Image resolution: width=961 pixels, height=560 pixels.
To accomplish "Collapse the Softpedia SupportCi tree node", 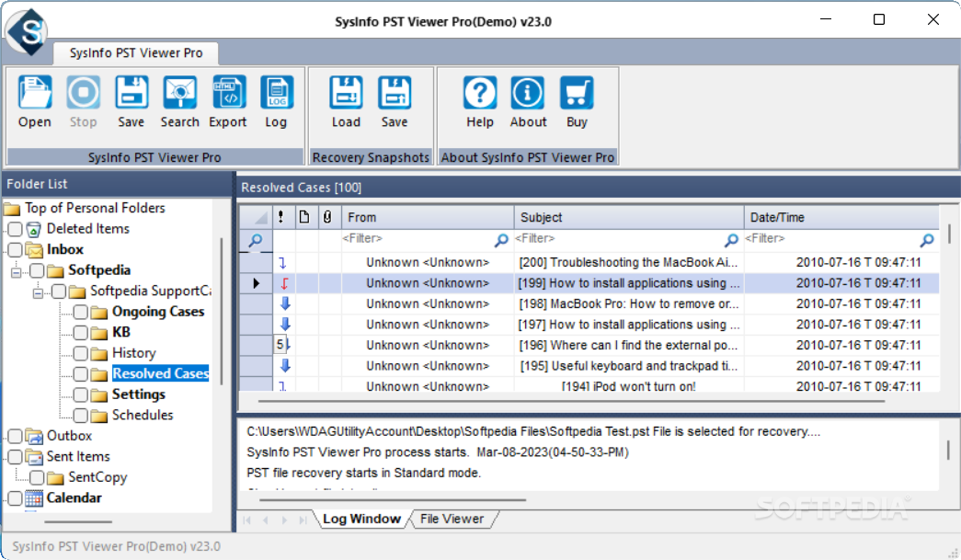I will pos(38,292).
